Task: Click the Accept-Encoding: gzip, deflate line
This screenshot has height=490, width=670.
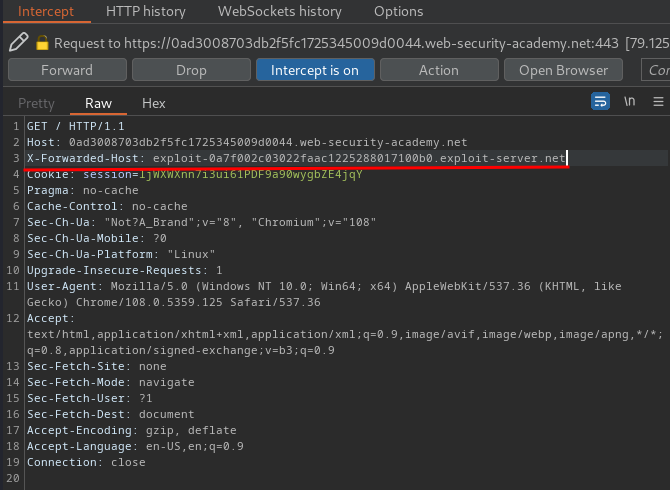Action: tap(132, 431)
